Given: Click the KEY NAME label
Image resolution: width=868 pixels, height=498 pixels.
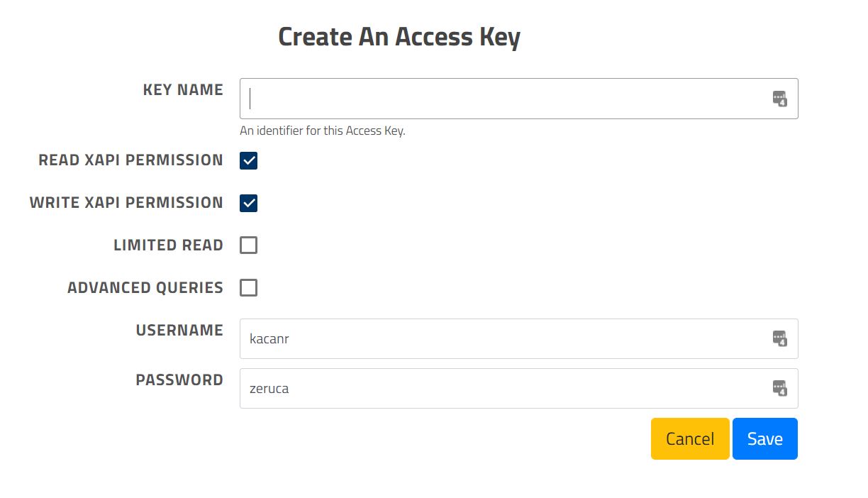Looking at the screenshot, I should pyautogui.click(x=183, y=89).
